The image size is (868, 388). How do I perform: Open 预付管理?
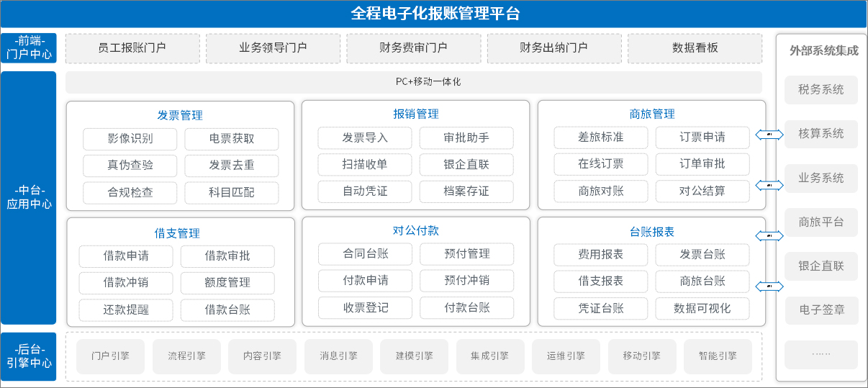(x=466, y=254)
